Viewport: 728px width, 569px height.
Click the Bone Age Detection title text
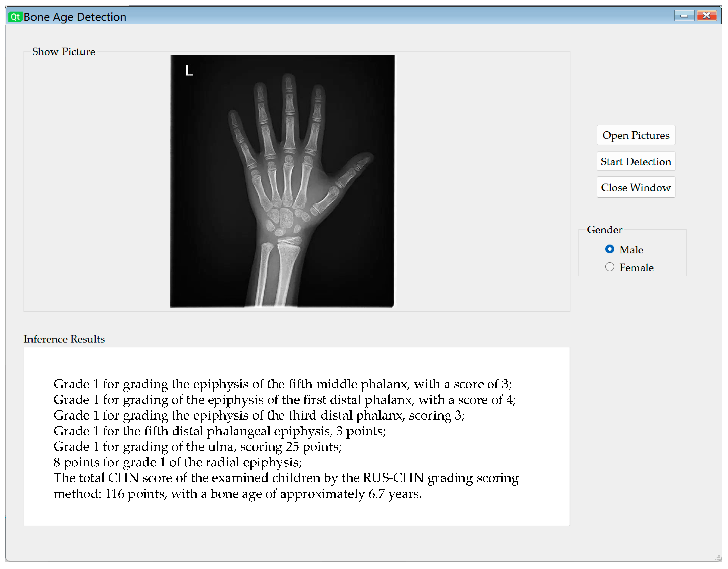click(75, 17)
